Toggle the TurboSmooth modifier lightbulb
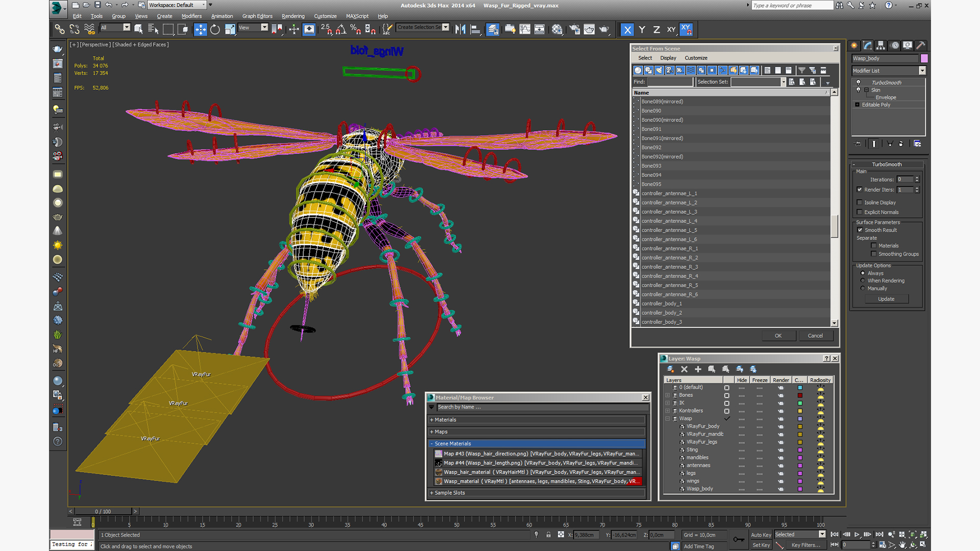The height and width of the screenshot is (551, 980). point(859,83)
